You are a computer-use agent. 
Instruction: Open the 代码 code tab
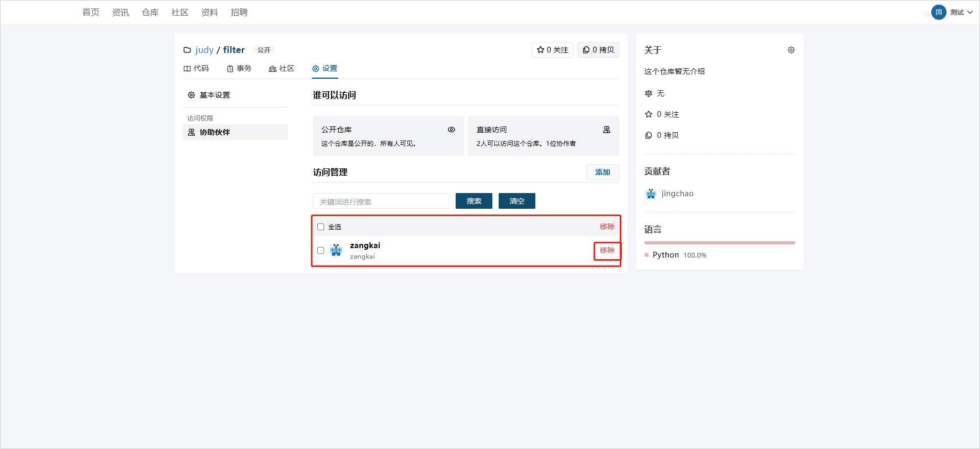[x=196, y=69]
